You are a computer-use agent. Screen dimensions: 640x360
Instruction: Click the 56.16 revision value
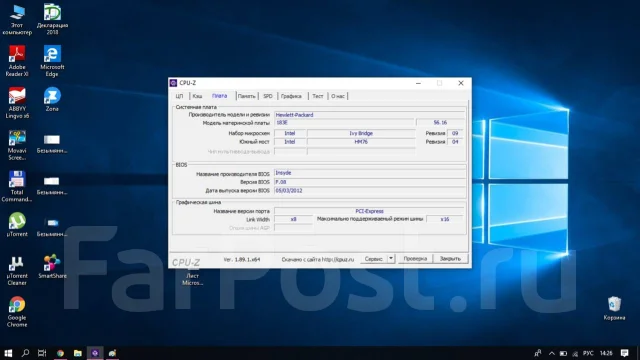tap(440, 122)
